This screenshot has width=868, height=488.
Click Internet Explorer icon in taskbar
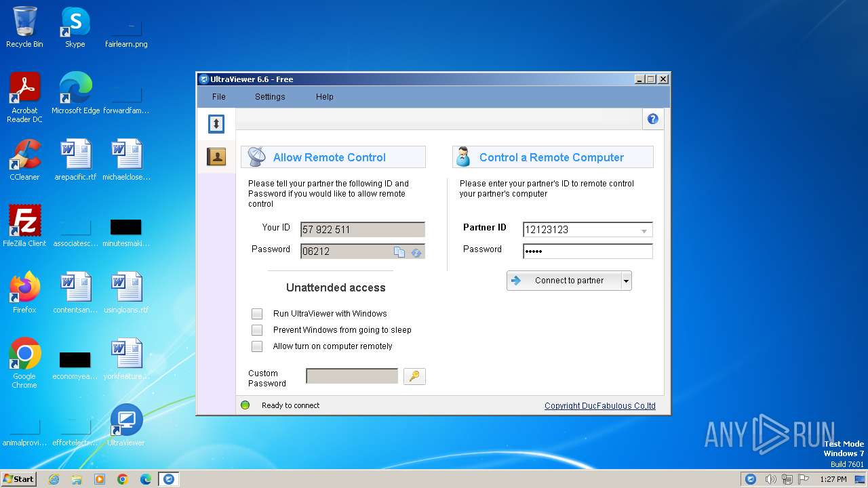(x=54, y=479)
